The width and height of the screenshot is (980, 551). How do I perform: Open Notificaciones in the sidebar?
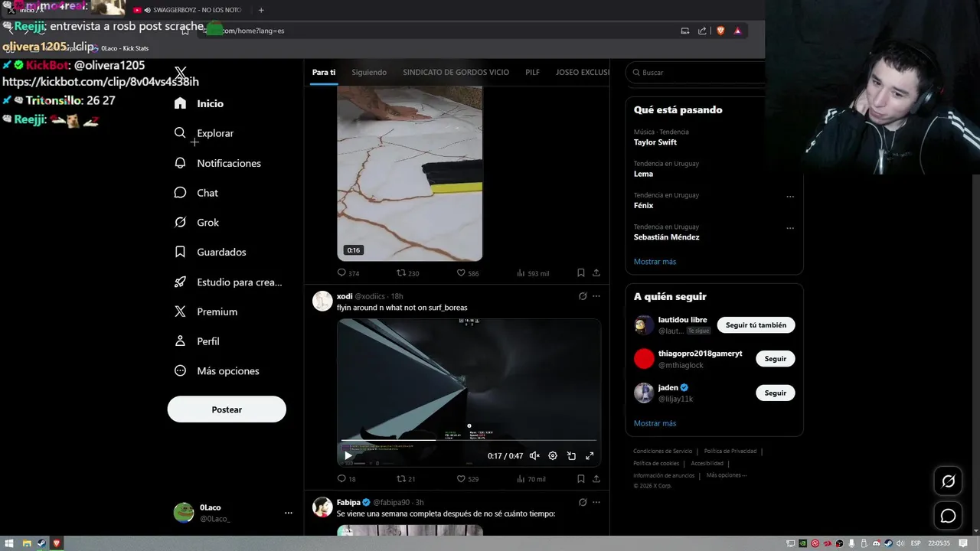(217, 163)
